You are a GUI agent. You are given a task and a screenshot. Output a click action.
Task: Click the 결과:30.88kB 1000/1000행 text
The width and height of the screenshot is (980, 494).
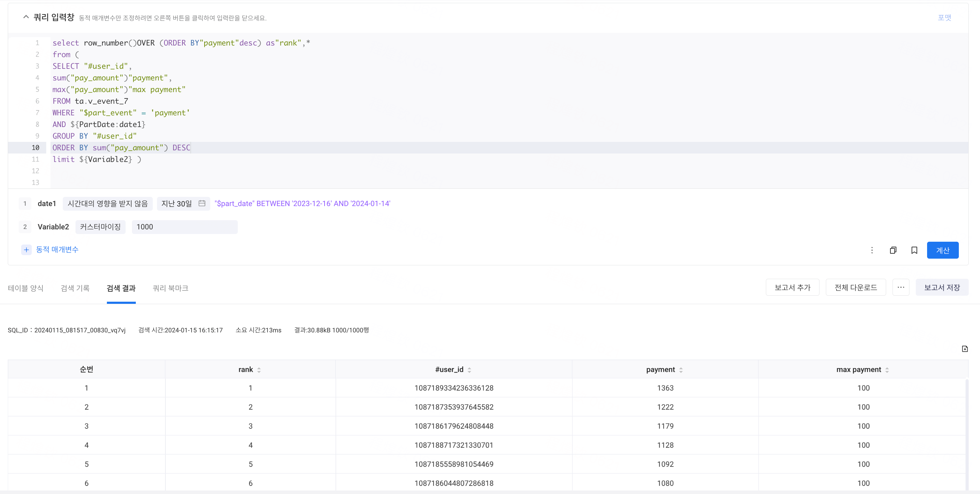331,330
